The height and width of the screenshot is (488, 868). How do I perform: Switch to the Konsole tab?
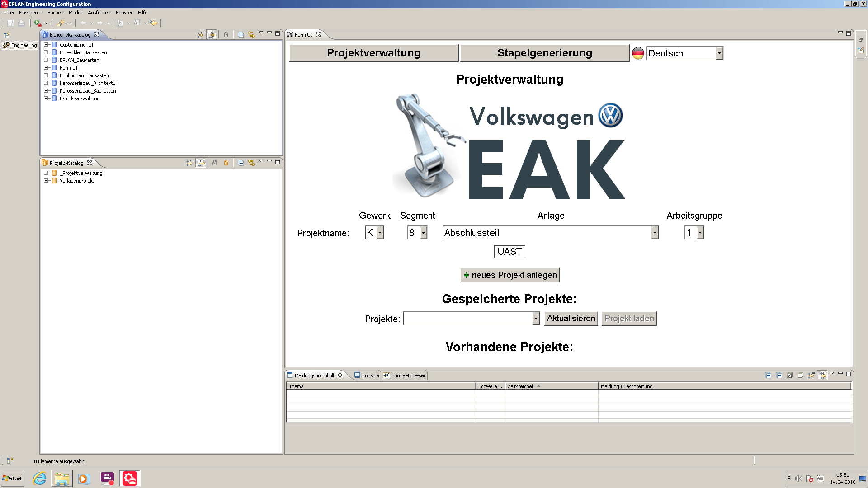pyautogui.click(x=370, y=375)
